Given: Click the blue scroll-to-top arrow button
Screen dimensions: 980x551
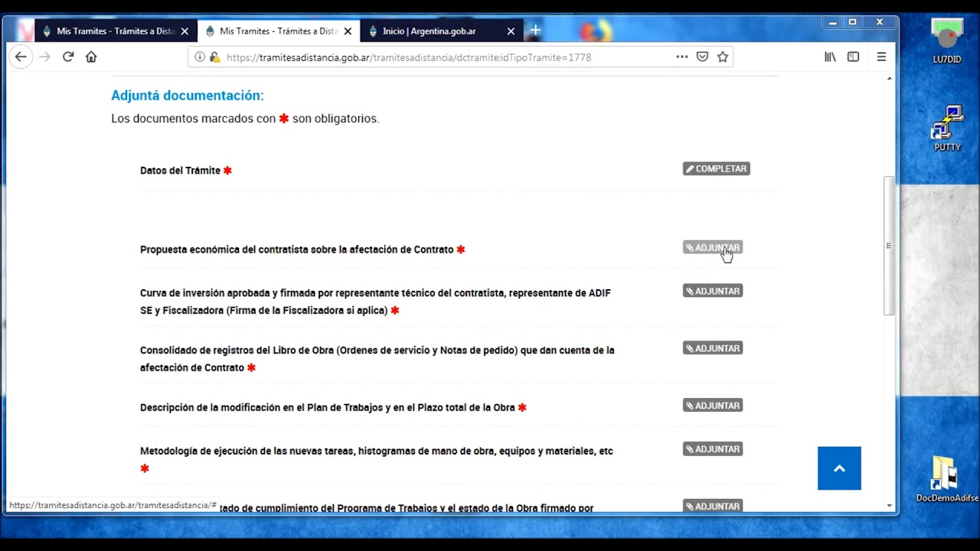Looking at the screenshot, I should (839, 468).
